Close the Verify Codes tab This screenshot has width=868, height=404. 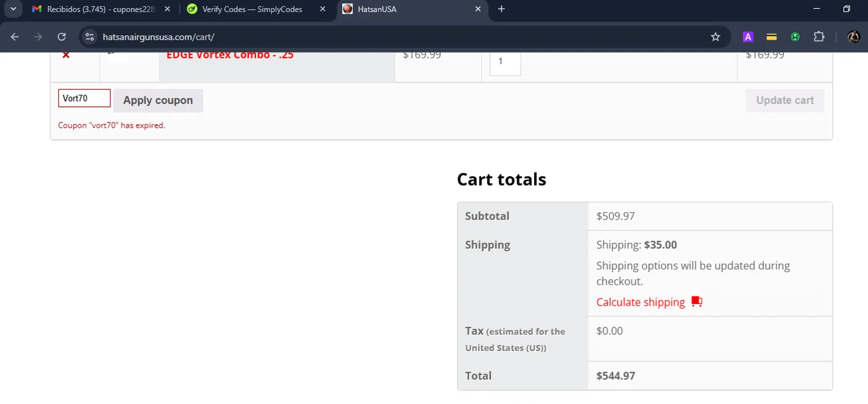[x=323, y=9]
